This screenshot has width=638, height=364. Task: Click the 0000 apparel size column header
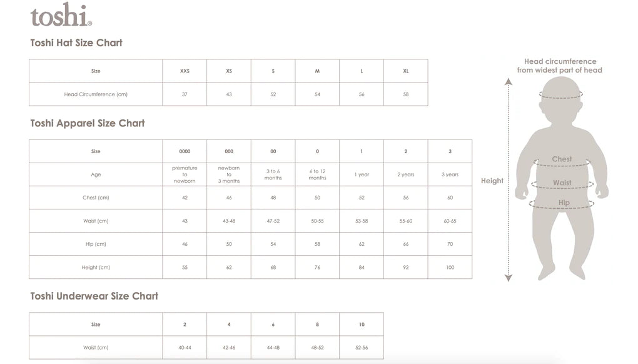pyautogui.click(x=185, y=151)
